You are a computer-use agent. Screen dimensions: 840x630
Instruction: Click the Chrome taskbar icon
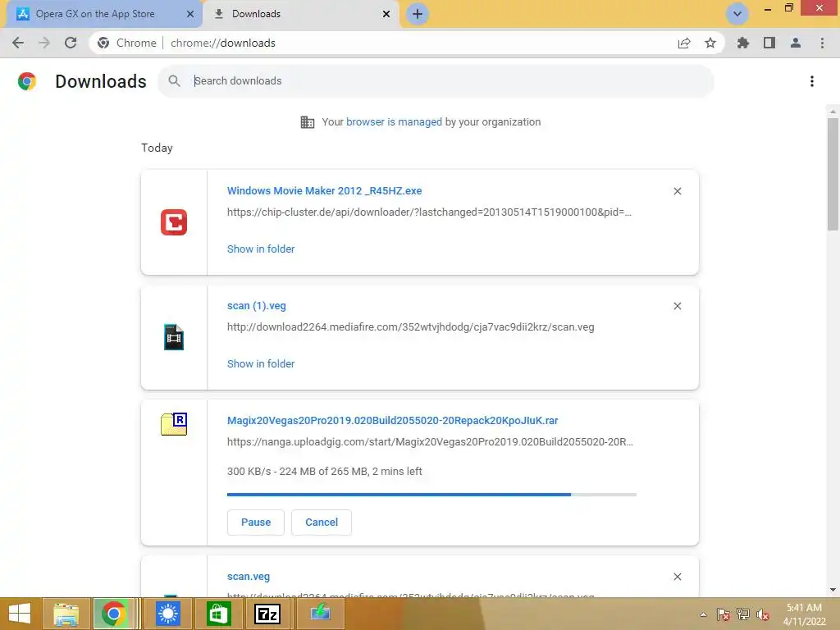tap(113, 614)
